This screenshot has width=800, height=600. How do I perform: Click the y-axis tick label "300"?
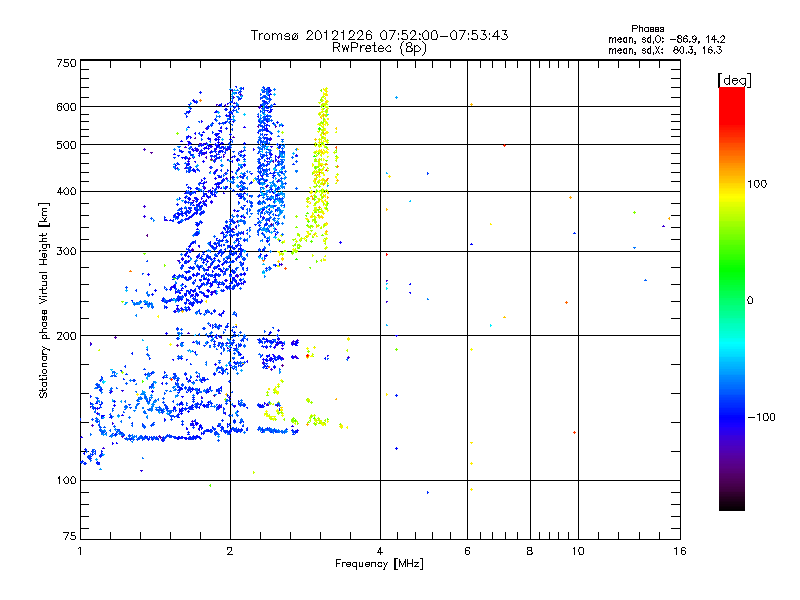(x=66, y=252)
